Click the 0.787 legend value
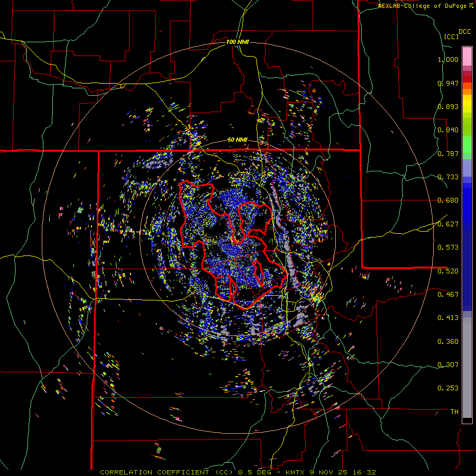 pyautogui.click(x=448, y=153)
